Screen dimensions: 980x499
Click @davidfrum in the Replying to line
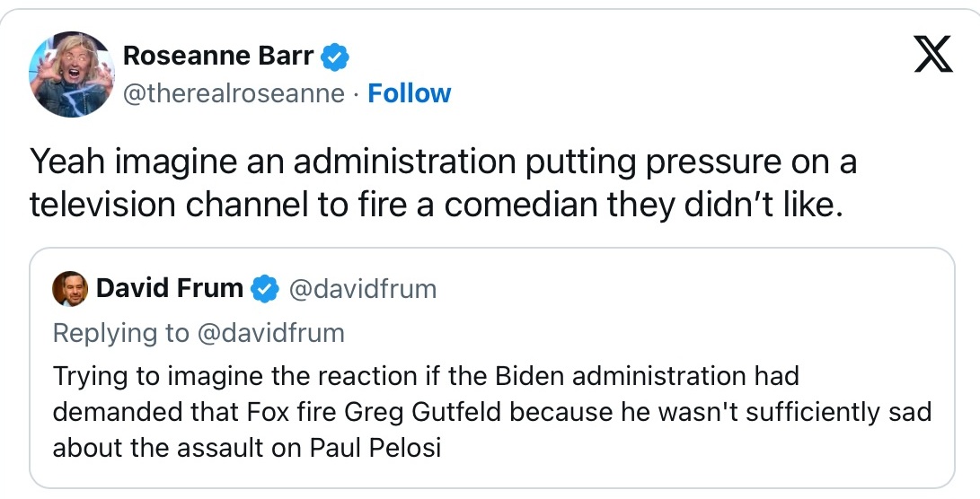tap(270, 333)
